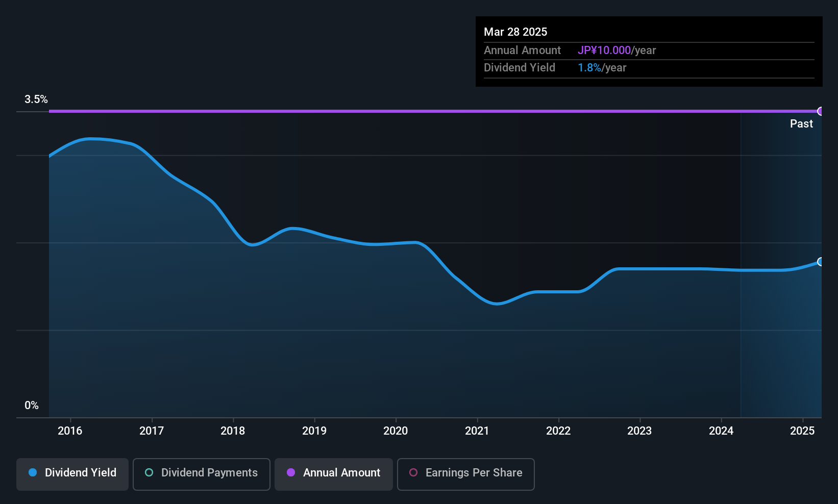This screenshot has width=838, height=504.
Task: Toggle the Dividend Yield legend button
Action: click(x=72, y=474)
